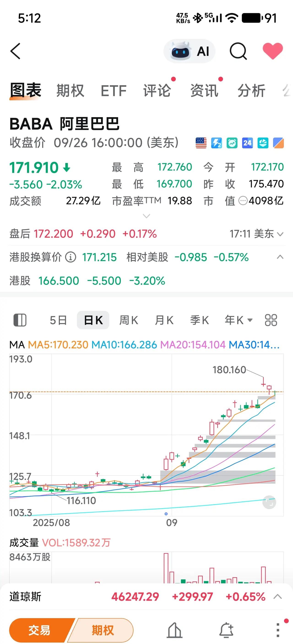Switch to the 期权 tab
Image resolution: width=293 pixels, height=644 pixels.
[x=70, y=90]
